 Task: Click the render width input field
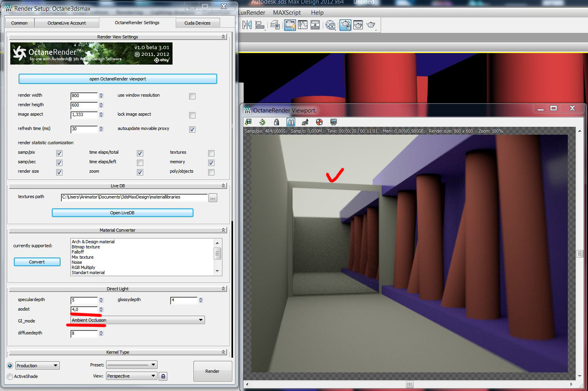point(84,96)
